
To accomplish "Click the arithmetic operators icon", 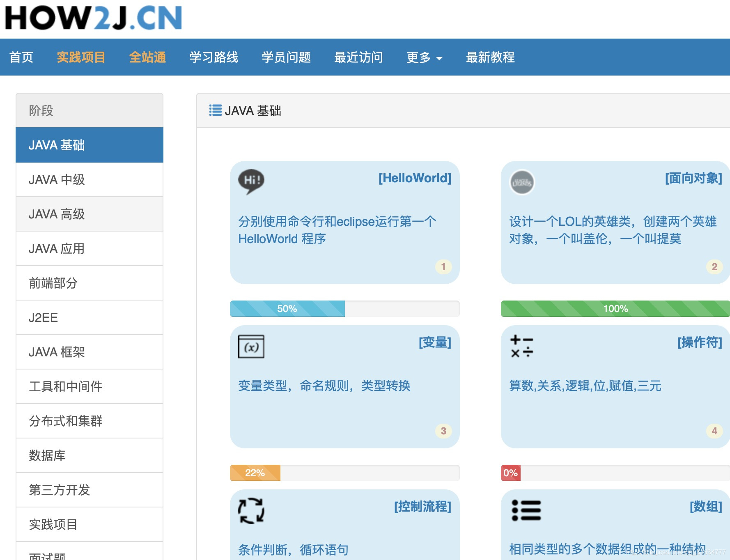I will 521,346.
